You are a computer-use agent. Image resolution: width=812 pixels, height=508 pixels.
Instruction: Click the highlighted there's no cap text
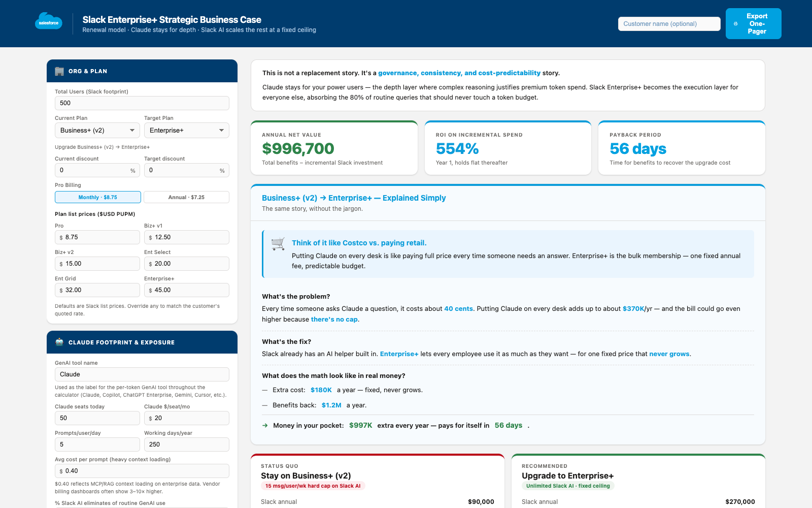click(x=334, y=320)
